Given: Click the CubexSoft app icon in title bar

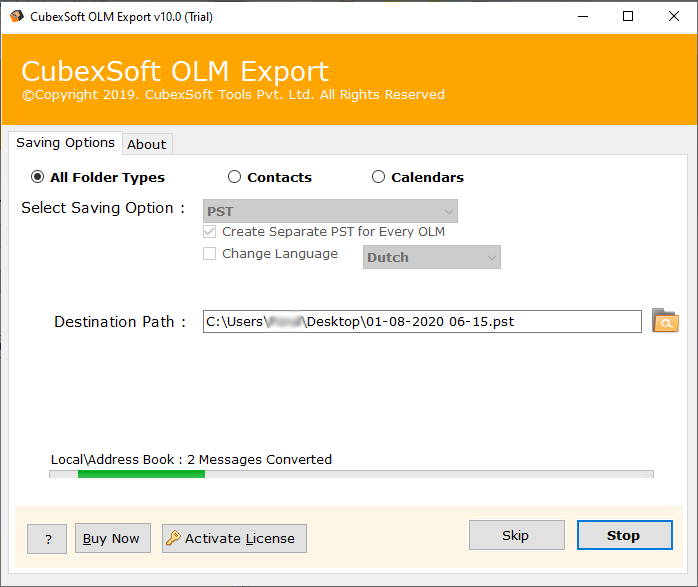Looking at the screenshot, I should 16,16.
